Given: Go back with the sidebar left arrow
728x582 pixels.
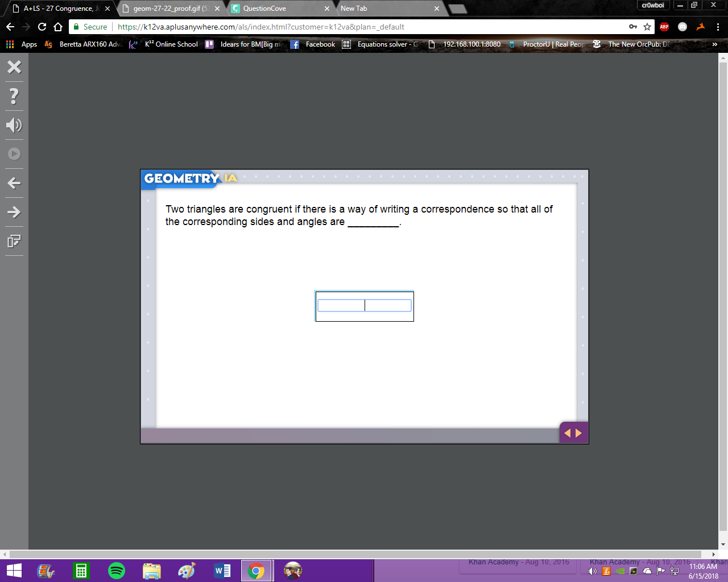Looking at the screenshot, I should [14, 183].
